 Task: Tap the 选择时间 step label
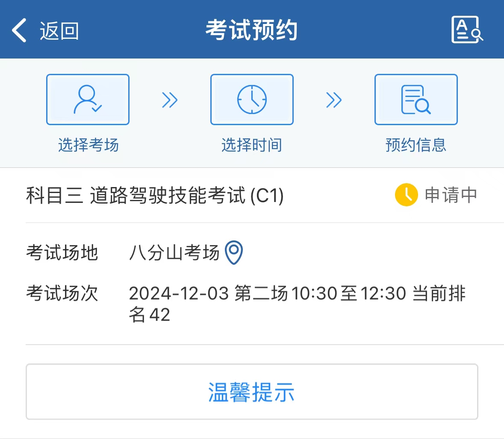[252, 145]
